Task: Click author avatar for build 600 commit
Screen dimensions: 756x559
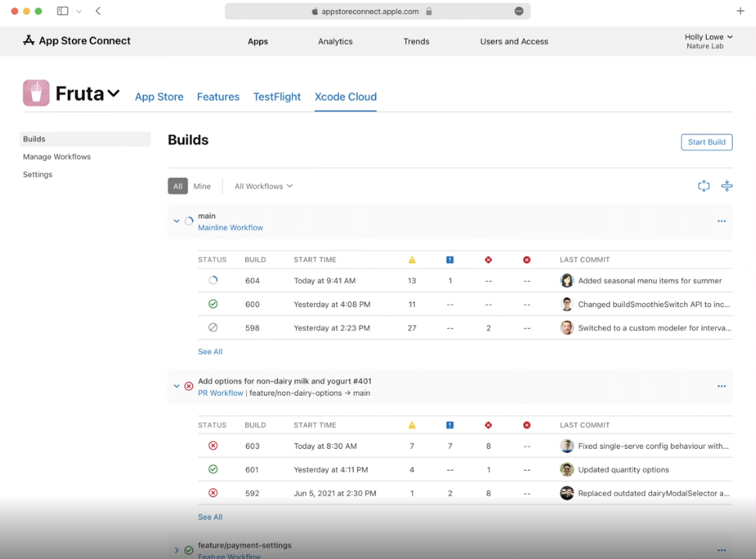Action: (566, 304)
